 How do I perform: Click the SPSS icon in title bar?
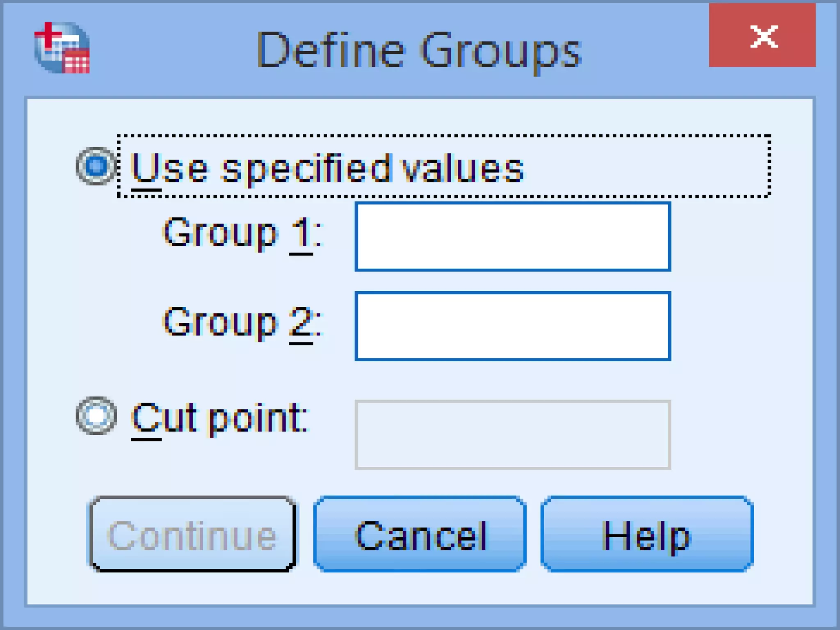tap(62, 48)
